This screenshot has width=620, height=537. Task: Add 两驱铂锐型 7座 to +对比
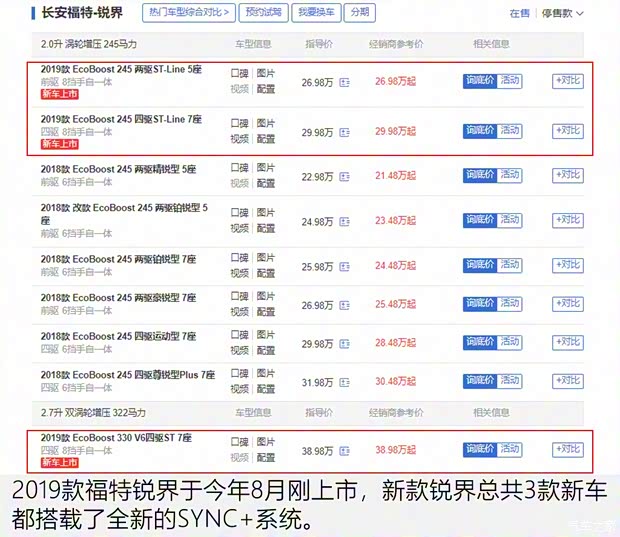pyautogui.click(x=568, y=265)
